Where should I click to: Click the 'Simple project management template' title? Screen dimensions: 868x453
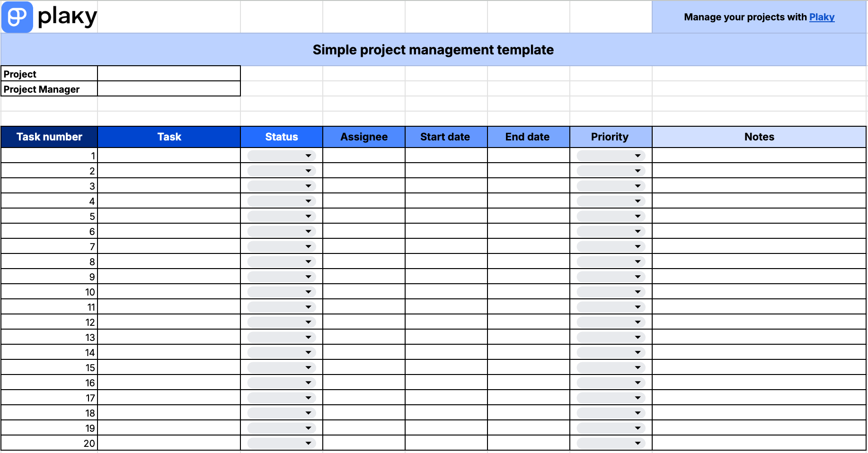pos(433,49)
